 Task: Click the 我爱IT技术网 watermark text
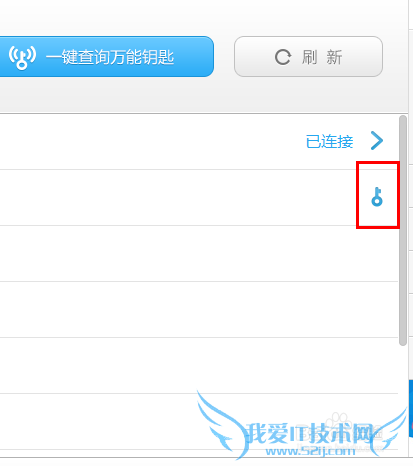310,433
